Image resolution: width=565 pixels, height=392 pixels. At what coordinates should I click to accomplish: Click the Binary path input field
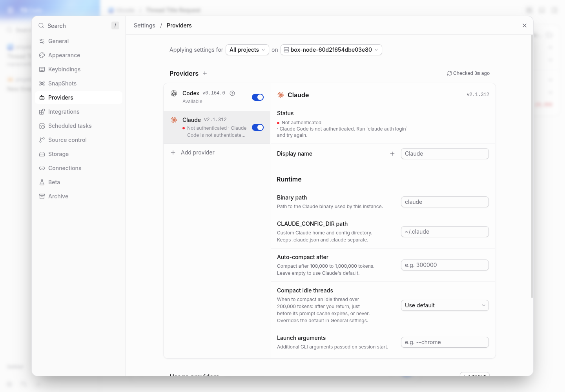pyautogui.click(x=445, y=202)
